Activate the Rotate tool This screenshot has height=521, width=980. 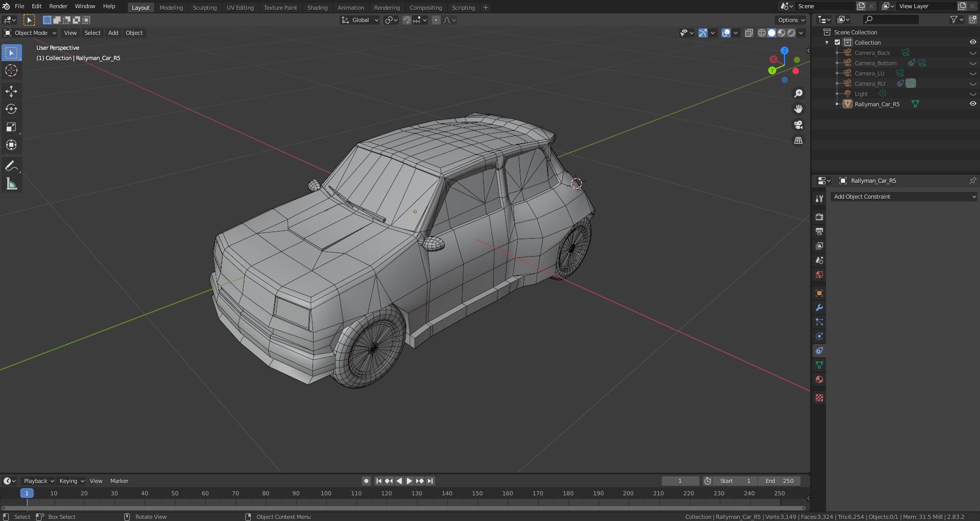(11, 109)
